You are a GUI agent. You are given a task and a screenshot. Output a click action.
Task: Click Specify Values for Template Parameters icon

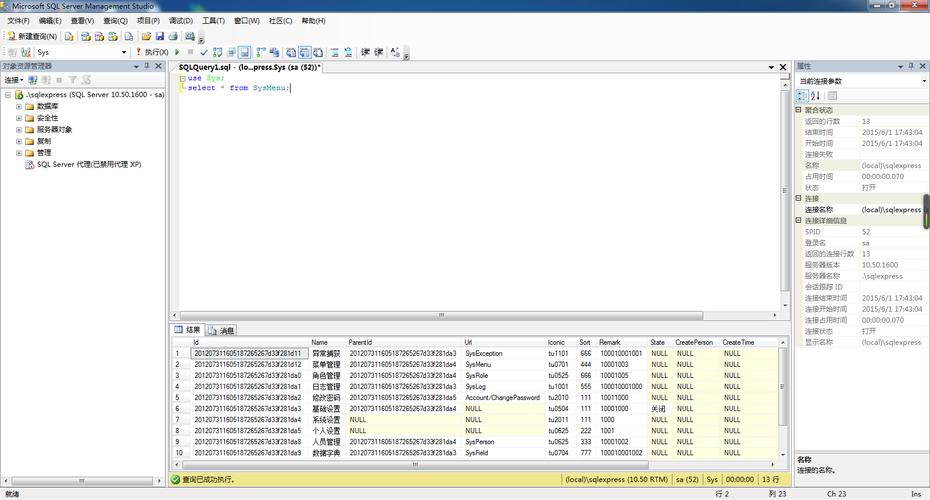click(x=395, y=52)
